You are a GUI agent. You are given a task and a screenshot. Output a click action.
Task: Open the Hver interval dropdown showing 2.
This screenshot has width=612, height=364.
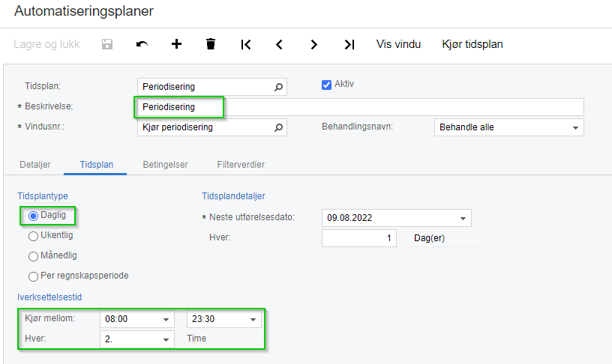tap(166, 340)
